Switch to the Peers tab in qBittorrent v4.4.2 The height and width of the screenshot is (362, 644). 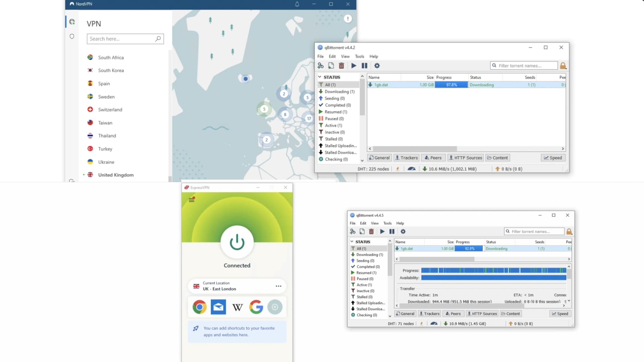(433, 158)
